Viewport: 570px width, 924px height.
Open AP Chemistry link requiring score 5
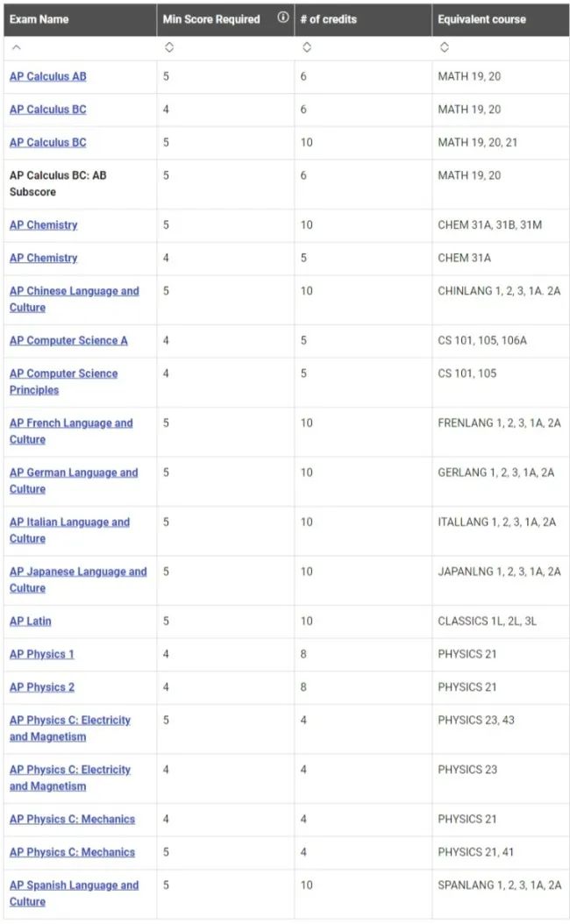43,225
